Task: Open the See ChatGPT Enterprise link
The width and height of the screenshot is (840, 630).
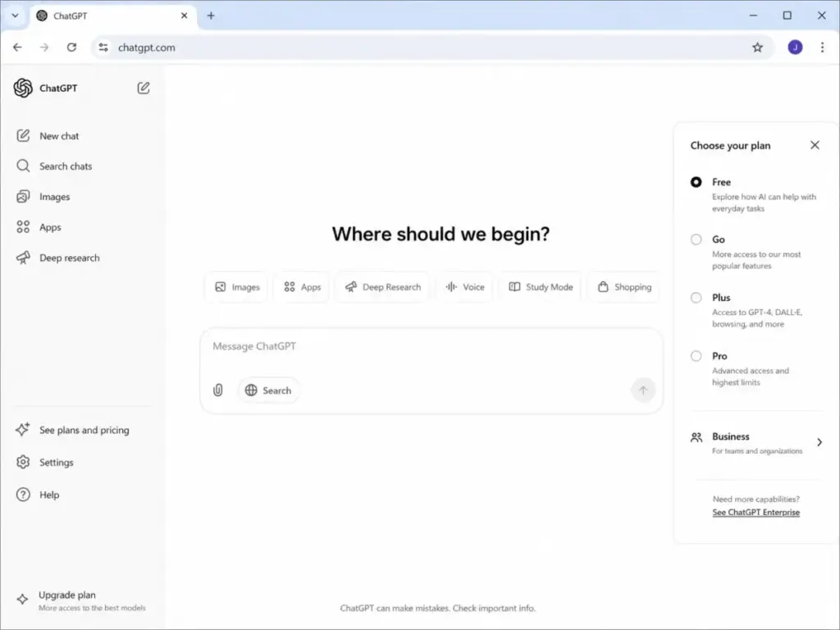Action: tap(756, 513)
